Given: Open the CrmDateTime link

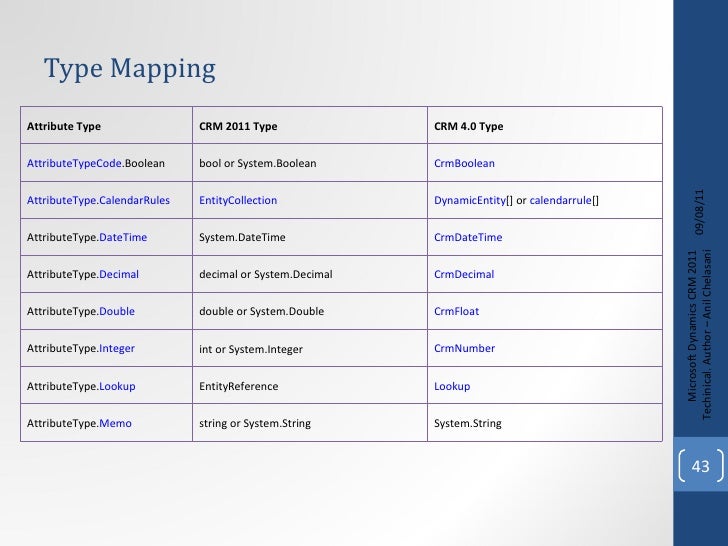Looking at the screenshot, I should [x=468, y=237].
